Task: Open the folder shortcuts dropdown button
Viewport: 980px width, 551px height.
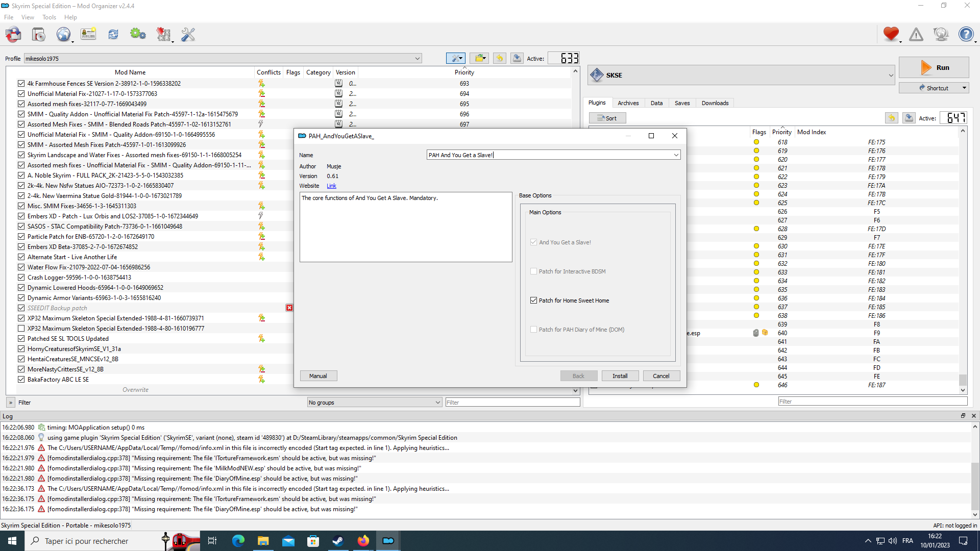Action: 479,58
